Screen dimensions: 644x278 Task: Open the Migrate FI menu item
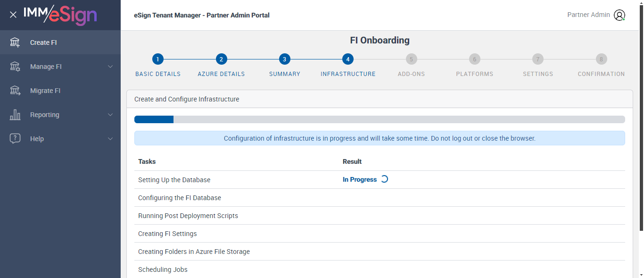pos(45,91)
